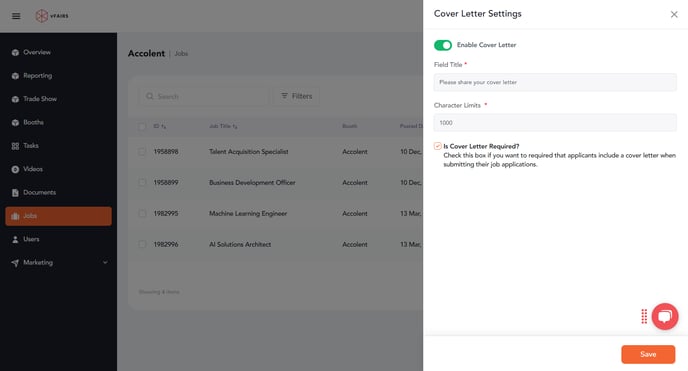Click the Character Limits input field

[555, 123]
